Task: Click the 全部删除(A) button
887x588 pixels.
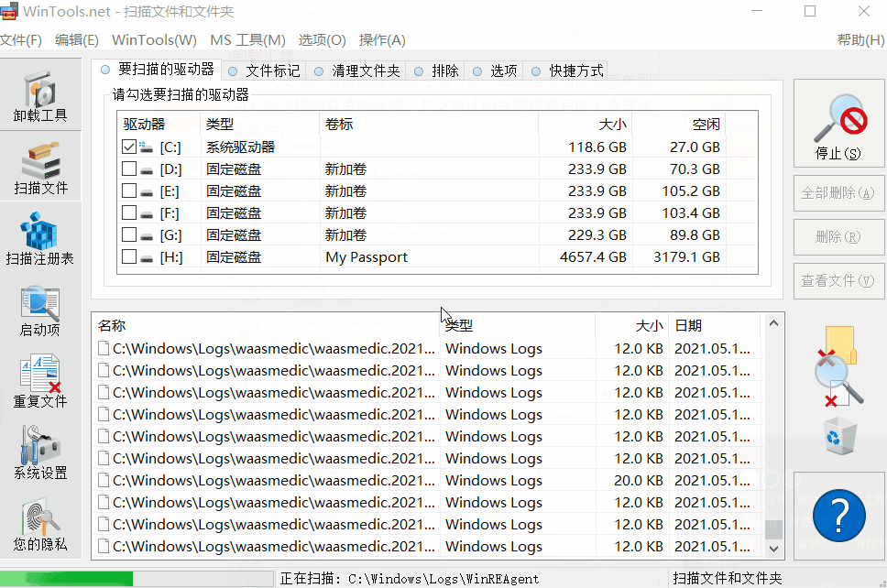Action: click(839, 193)
